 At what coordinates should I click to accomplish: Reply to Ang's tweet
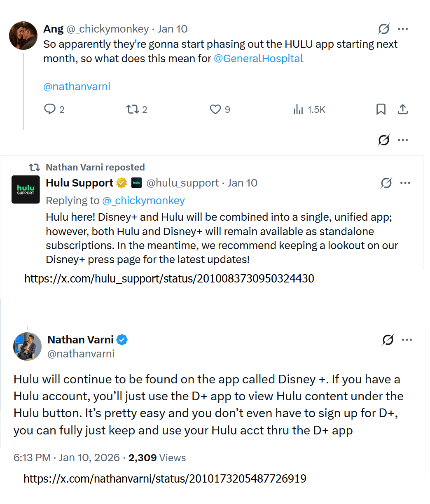click(x=50, y=109)
